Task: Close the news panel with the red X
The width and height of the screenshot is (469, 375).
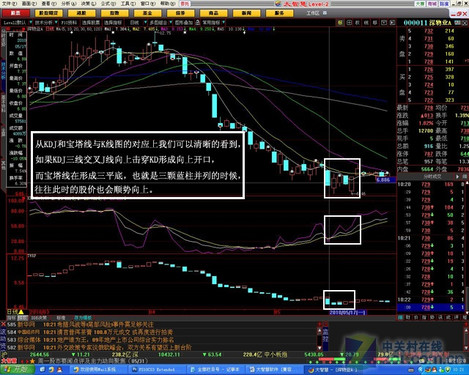Action: tap(4, 324)
